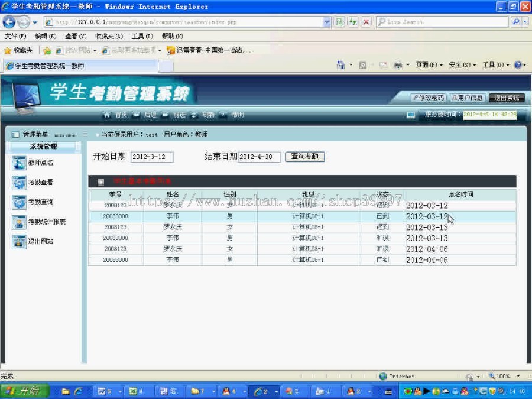Click the system tray clock
The height and width of the screenshot is (399, 532).
(517, 391)
